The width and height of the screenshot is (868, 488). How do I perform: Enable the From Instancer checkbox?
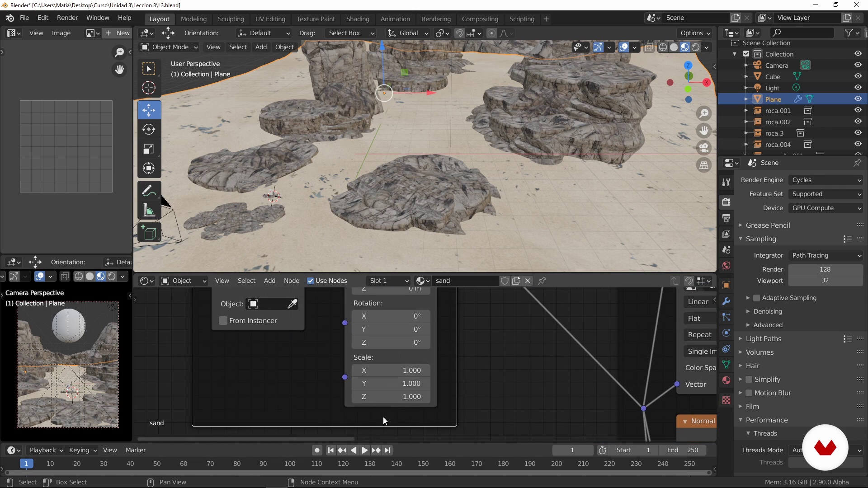(x=223, y=321)
